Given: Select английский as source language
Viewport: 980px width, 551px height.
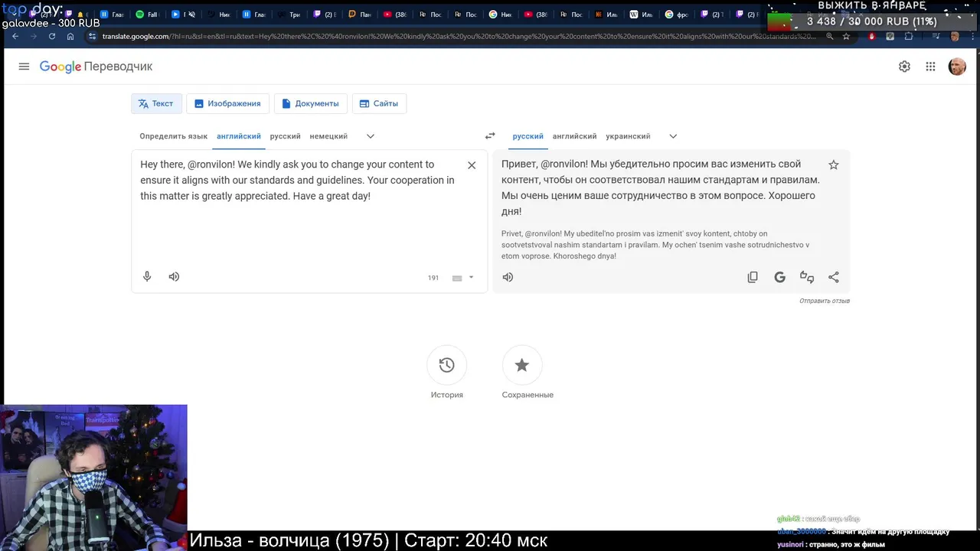Looking at the screenshot, I should pos(239,136).
